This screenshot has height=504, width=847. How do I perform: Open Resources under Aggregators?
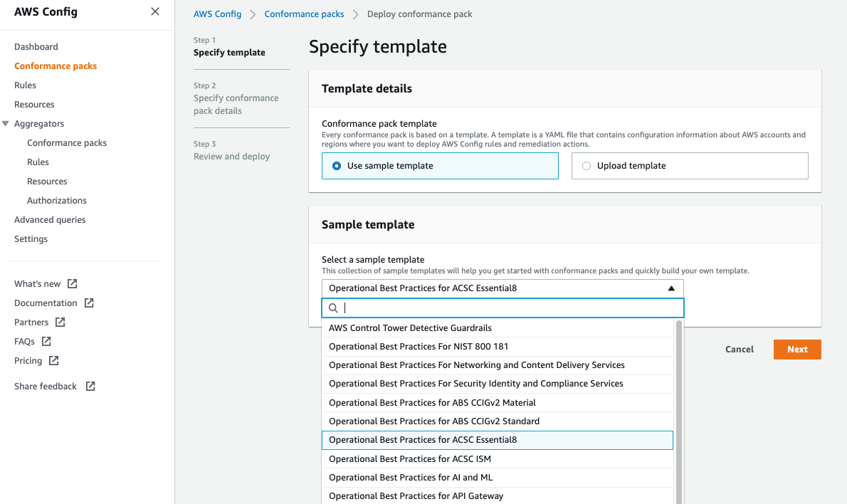click(47, 182)
